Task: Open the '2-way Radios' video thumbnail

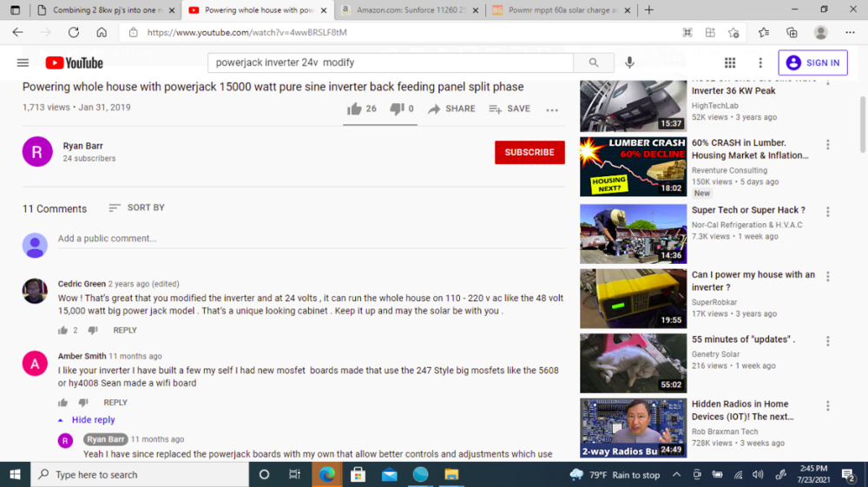Action: [634, 428]
